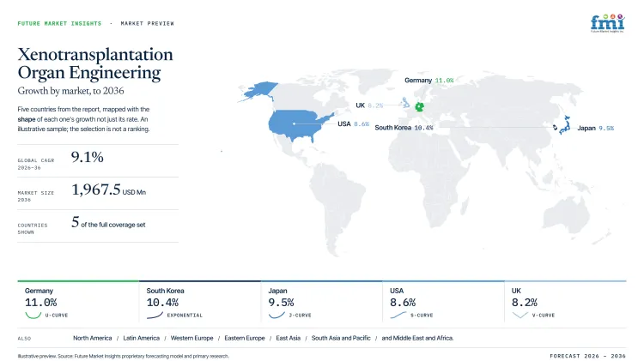The image size is (644, 361).
Task: Click the USA S-curve icon
Action: tap(398, 316)
